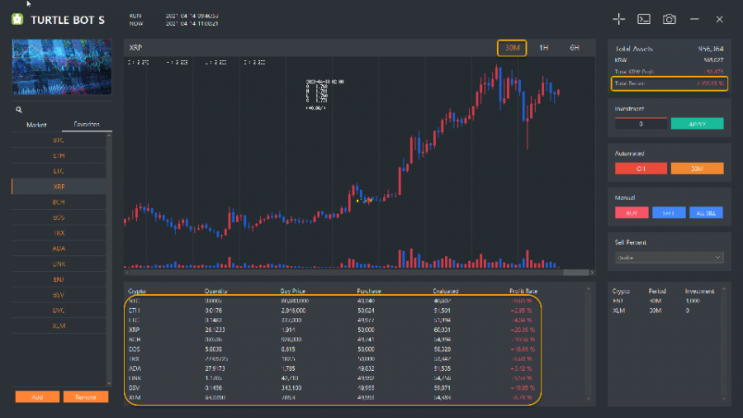Viewport: 743px width, 418px height.
Task: Click the chart scrollbar right arrow
Action: (x=592, y=273)
